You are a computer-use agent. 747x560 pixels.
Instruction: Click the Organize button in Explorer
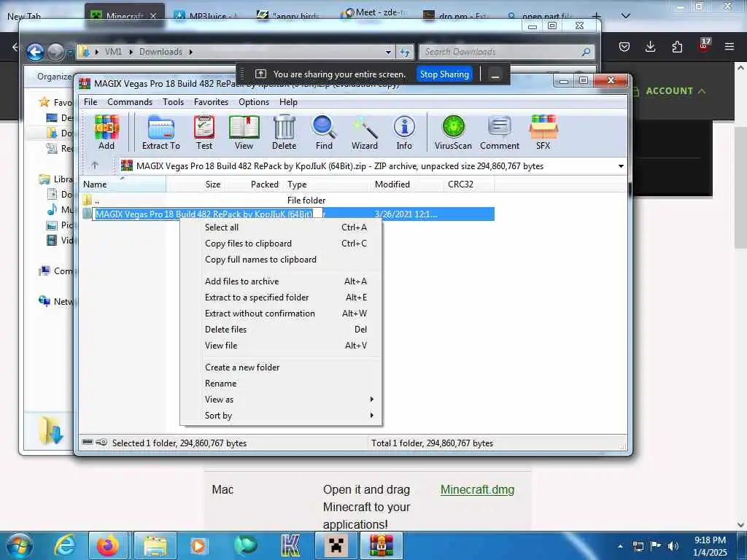pos(54,77)
